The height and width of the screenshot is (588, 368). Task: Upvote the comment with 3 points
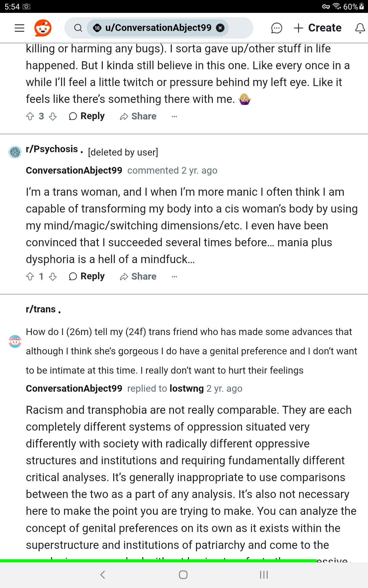[30, 116]
